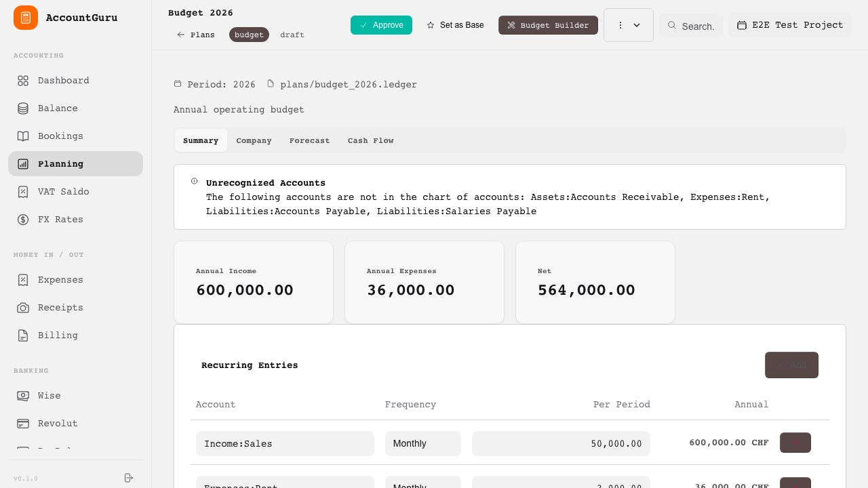Open Dashboard from the sidebar
Image resolution: width=868 pixels, height=488 pixels.
coord(63,81)
